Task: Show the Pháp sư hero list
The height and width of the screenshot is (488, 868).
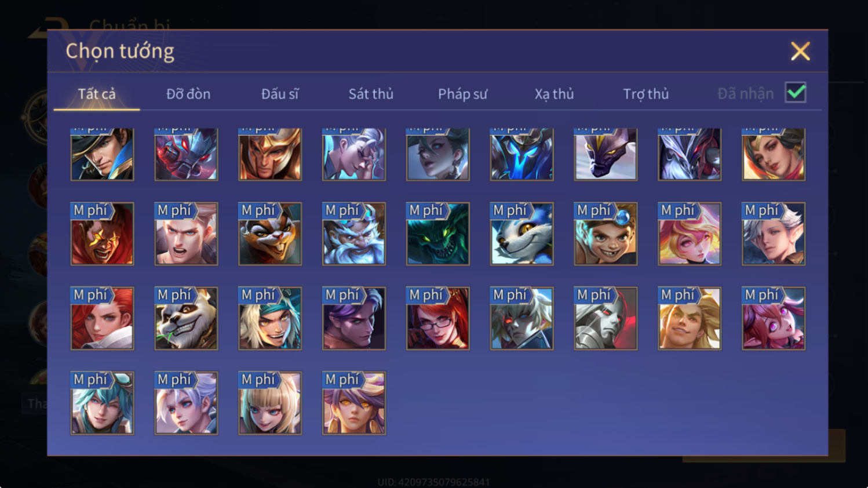Action: click(x=462, y=94)
